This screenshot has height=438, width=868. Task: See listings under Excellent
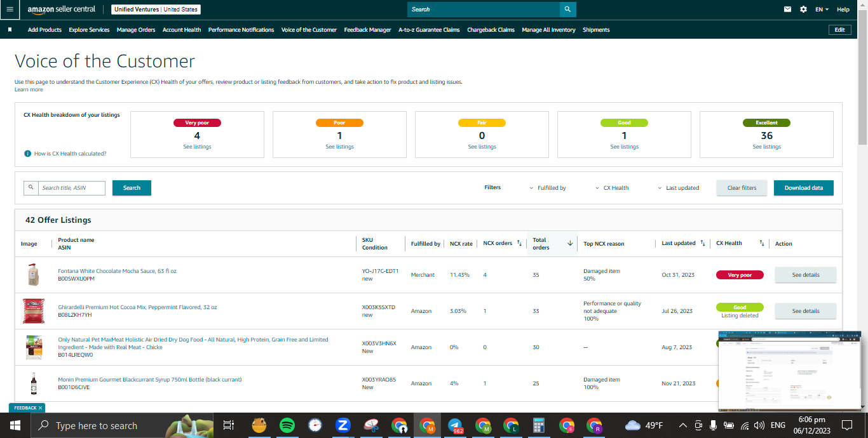point(766,147)
